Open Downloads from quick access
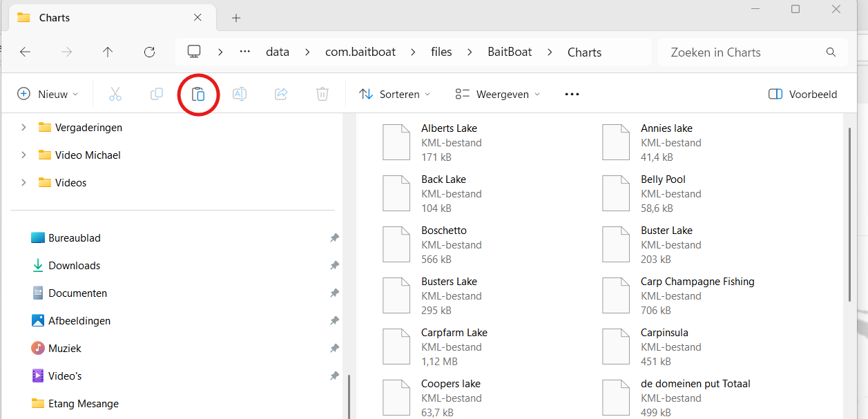Viewport: 868px width, 419px height. pyautogui.click(x=74, y=266)
